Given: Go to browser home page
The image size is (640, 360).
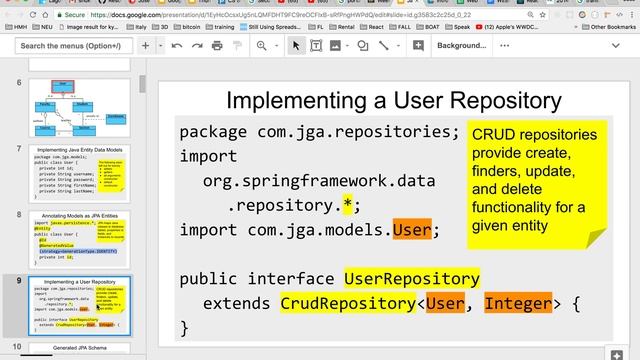Looking at the screenshot, I should coord(45,15).
